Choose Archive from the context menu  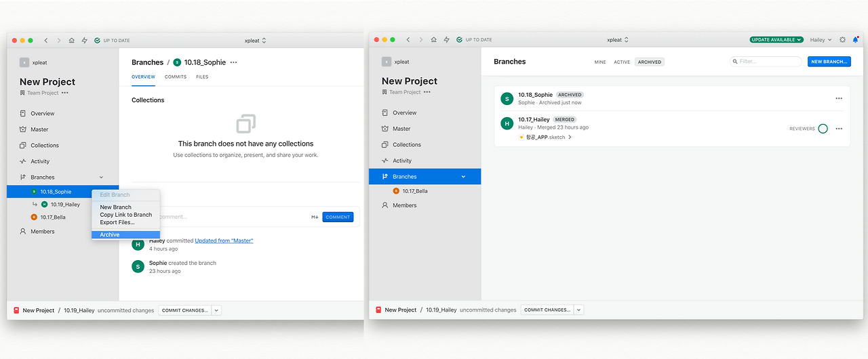pyautogui.click(x=125, y=234)
